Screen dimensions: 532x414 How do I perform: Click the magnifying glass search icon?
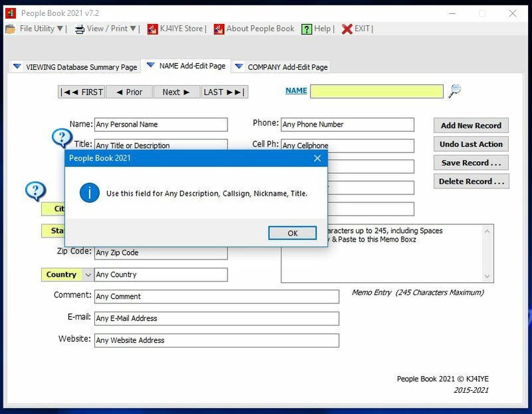click(x=454, y=91)
